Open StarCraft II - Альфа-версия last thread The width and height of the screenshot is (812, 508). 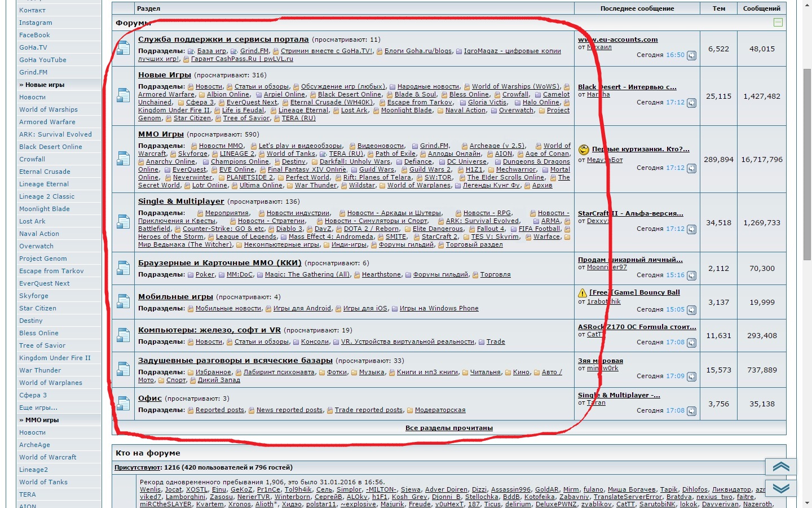click(630, 214)
